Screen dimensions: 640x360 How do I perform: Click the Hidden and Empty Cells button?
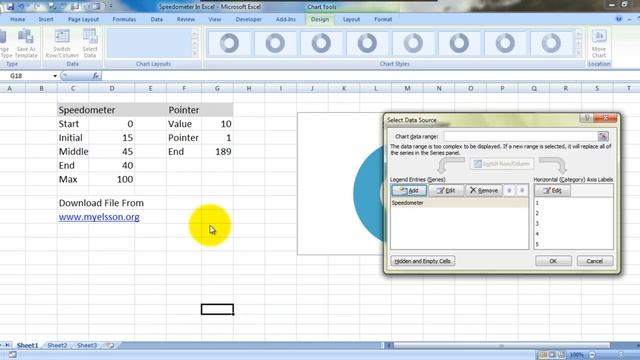pos(422,261)
